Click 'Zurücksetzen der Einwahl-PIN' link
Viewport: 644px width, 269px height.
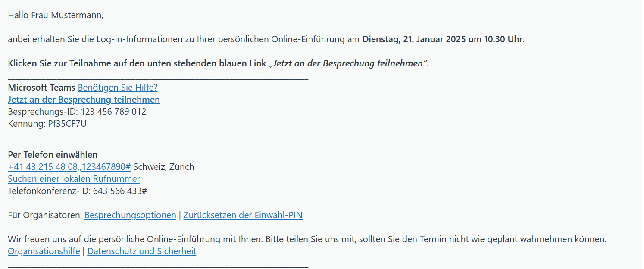pos(243,215)
